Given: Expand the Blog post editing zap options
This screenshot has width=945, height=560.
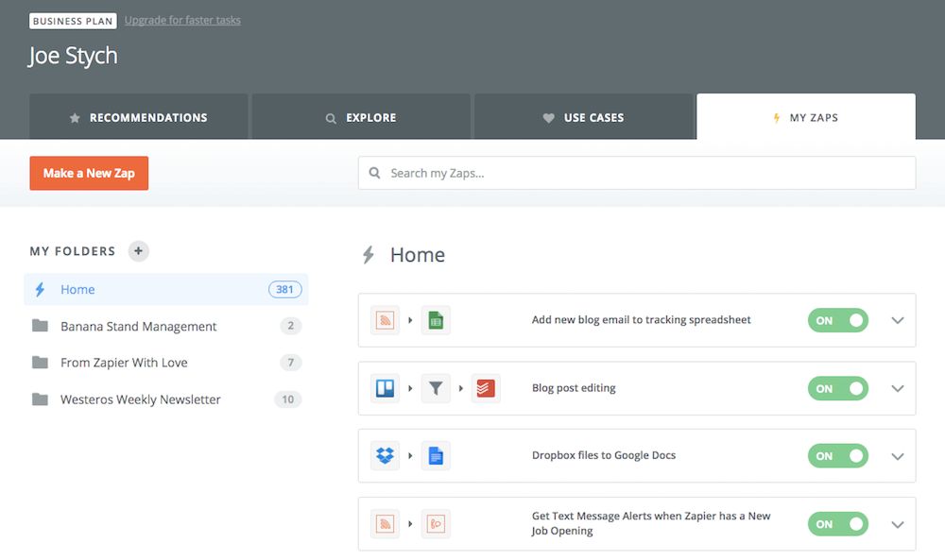Looking at the screenshot, I should (898, 388).
